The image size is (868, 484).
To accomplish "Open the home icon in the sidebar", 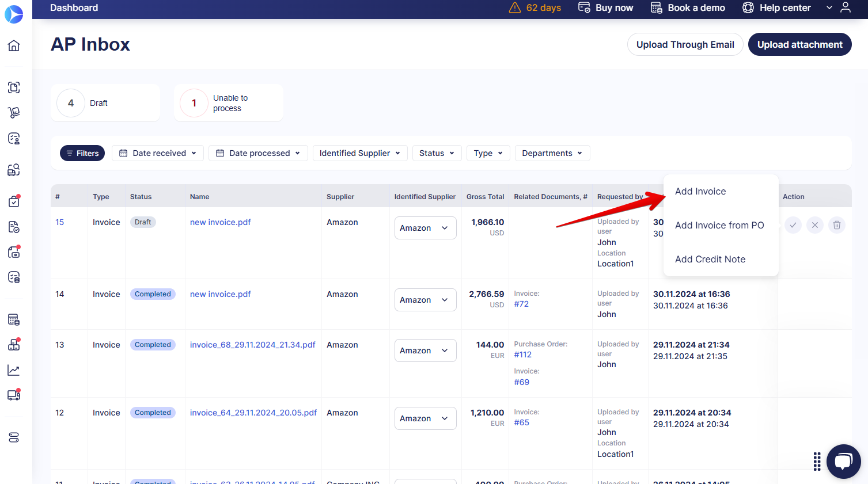I will pos(14,45).
